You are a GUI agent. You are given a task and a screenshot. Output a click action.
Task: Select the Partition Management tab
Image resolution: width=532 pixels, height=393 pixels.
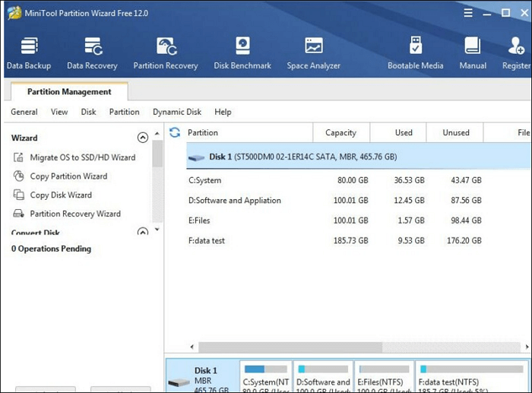point(69,92)
